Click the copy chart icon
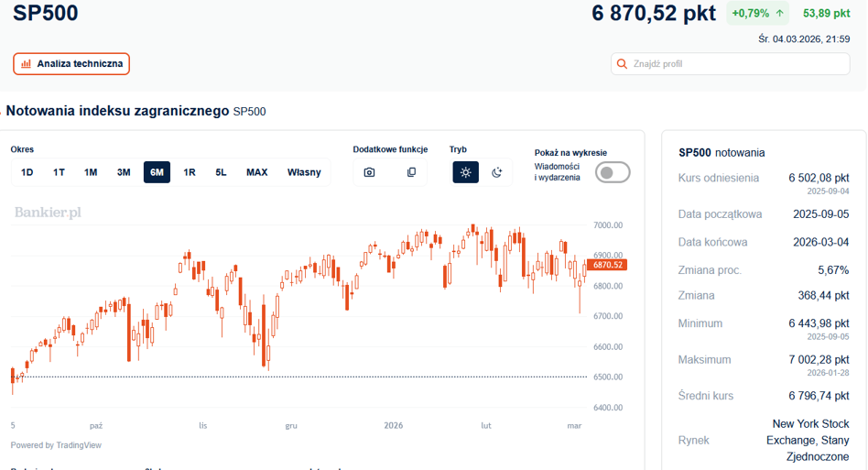The image size is (868, 470). [x=411, y=172]
